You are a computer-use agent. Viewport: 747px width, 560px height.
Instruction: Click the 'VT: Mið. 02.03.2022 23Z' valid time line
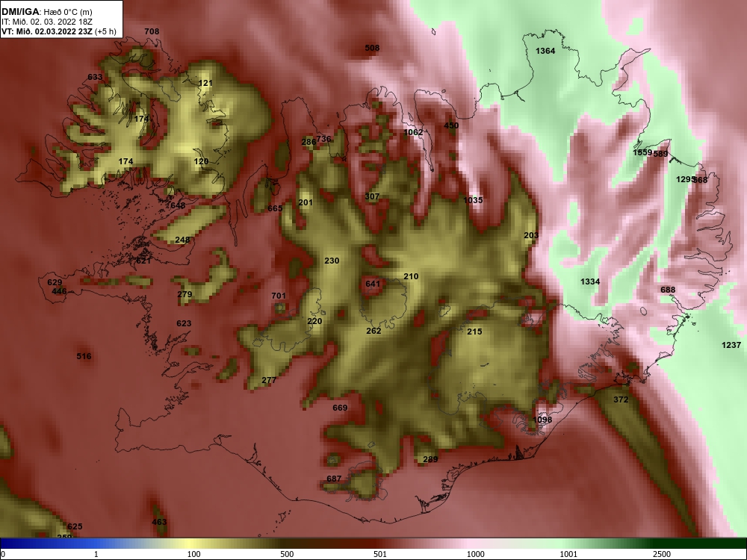(x=47, y=31)
